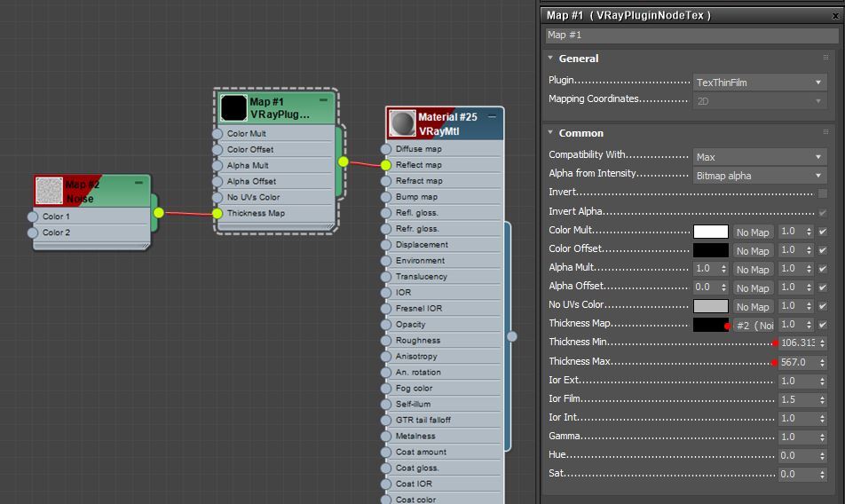Click the Noise Map #2 preview thumbnail
This screenshot has width=845, height=504.
click(49, 191)
